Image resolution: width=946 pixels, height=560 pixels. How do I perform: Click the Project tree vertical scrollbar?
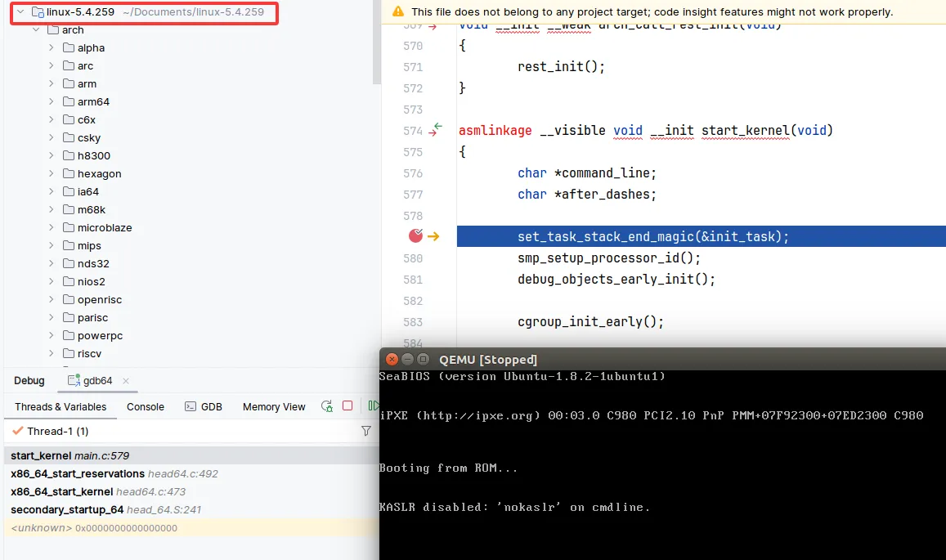376,43
